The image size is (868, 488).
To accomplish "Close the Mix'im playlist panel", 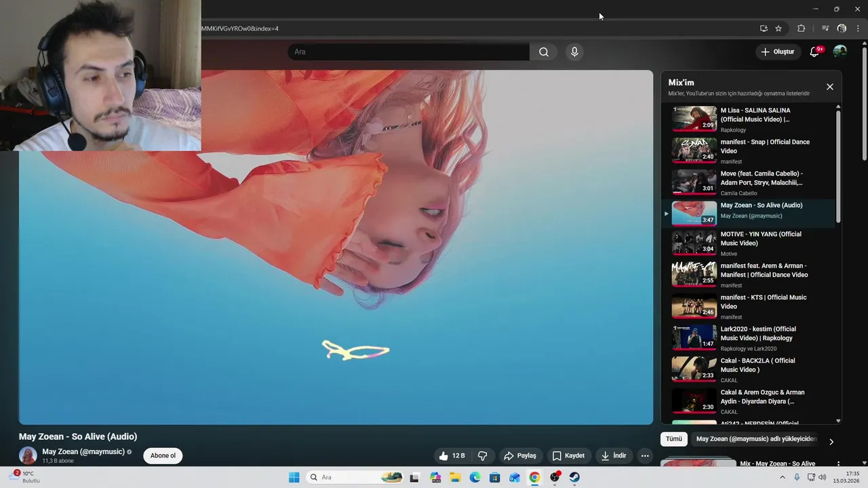I will tap(829, 87).
